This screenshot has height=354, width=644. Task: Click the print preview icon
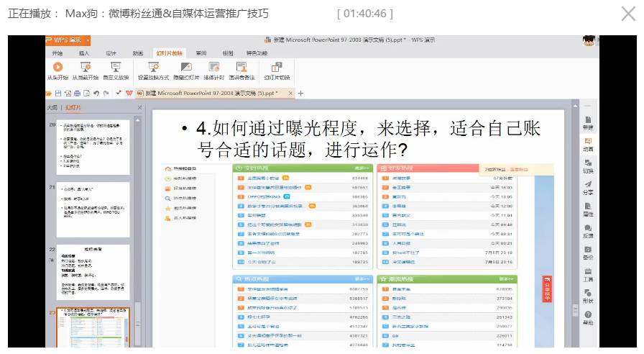86,94
